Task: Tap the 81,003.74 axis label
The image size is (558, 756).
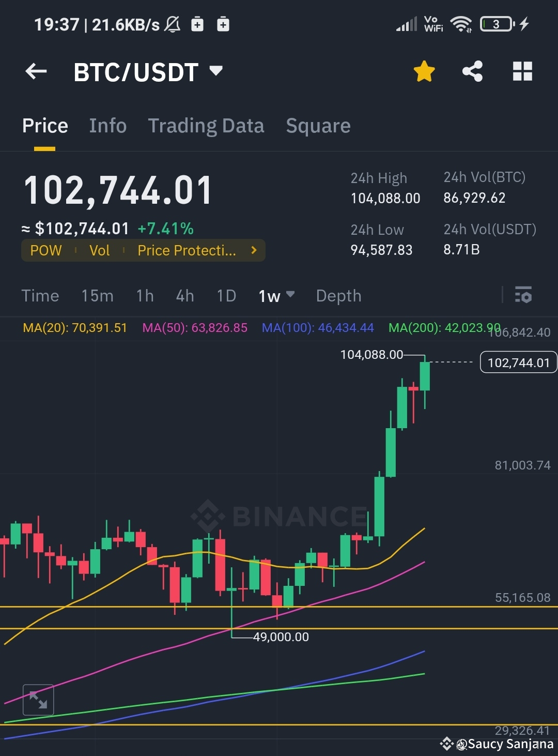Action: [x=522, y=465]
